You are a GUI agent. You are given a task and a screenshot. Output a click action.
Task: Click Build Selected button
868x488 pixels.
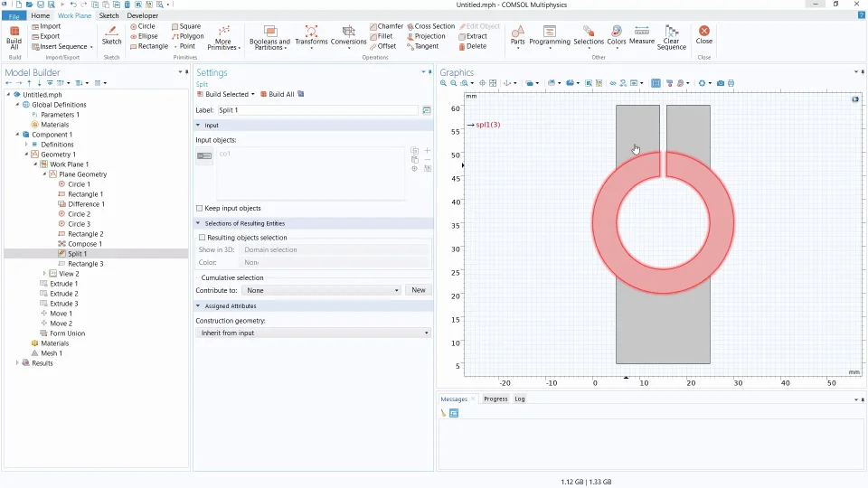226,94
